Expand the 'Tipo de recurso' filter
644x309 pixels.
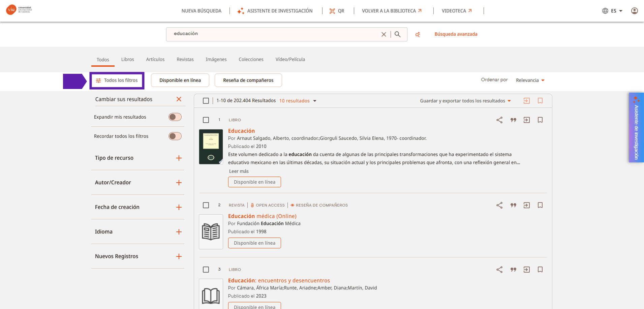click(x=179, y=158)
